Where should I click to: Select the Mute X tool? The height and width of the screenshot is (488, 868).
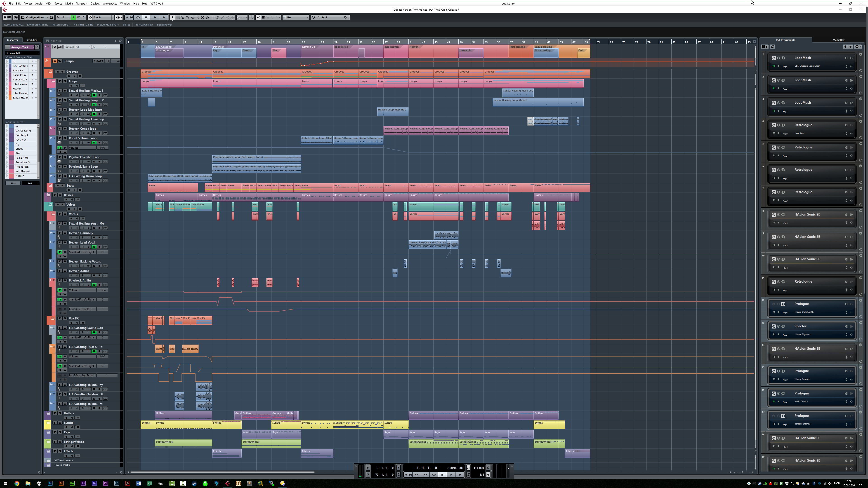(x=203, y=18)
